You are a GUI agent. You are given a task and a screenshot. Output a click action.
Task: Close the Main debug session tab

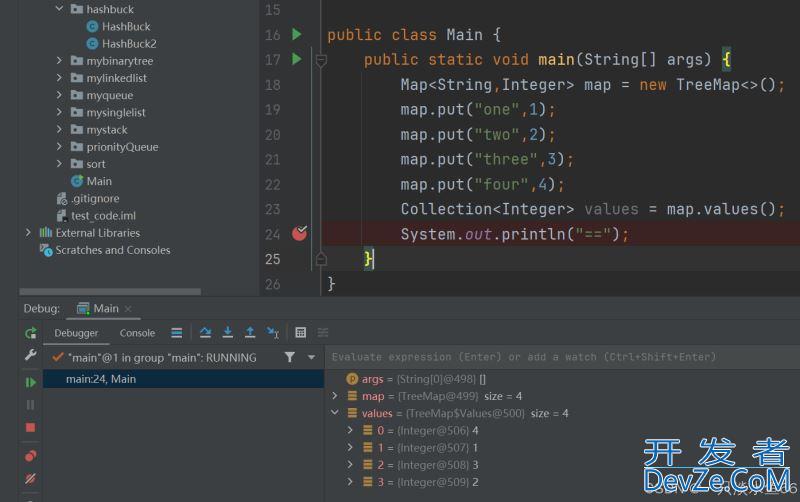[128, 309]
